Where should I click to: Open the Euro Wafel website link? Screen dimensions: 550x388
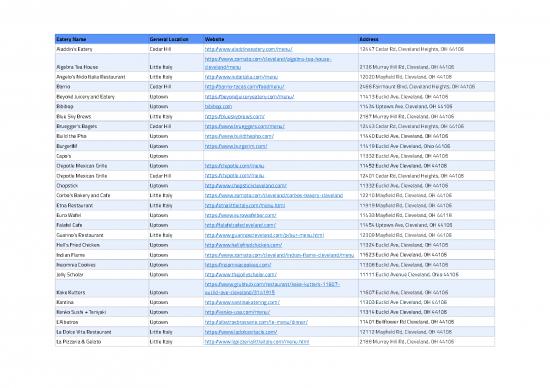[x=240, y=215]
